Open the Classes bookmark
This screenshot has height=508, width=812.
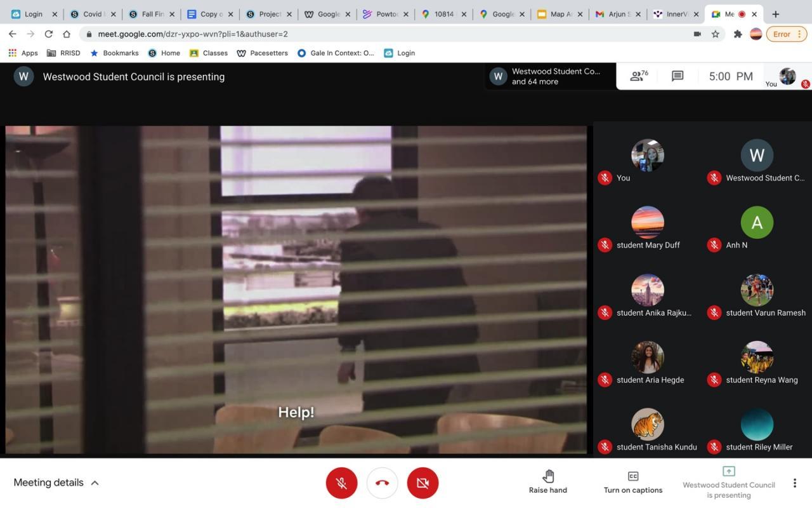click(x=209, y=53)
